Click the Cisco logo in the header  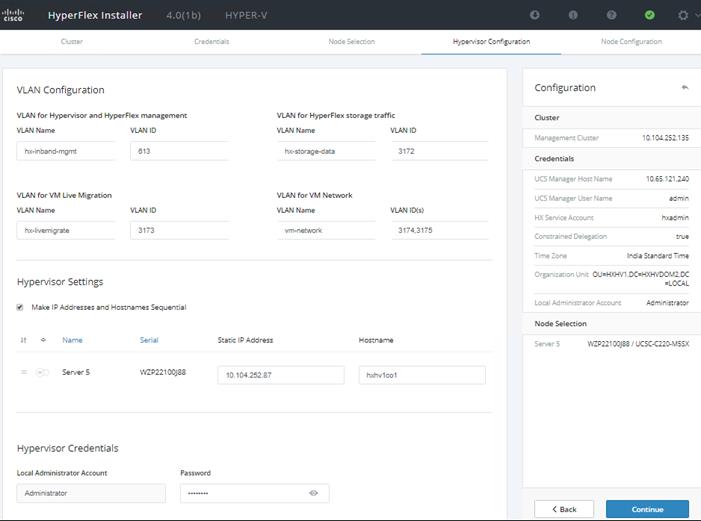tap(13, 15)
